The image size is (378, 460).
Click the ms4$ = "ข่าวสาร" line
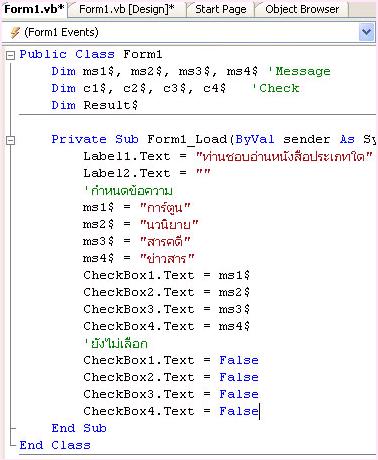coord(139,258)
